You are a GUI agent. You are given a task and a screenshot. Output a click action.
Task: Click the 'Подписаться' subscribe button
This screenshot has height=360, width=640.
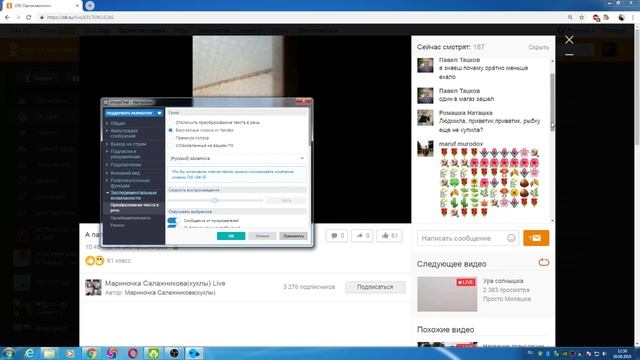pos(375,287)
